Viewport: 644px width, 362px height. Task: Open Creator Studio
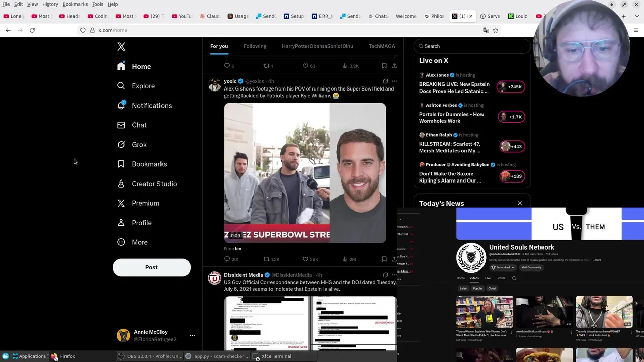[x=147, y=184]
